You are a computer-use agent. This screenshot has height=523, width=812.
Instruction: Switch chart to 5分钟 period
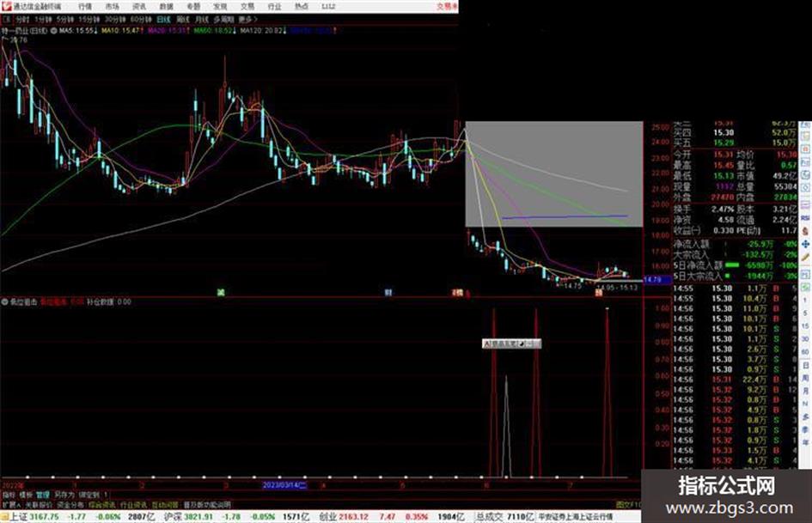[x=65, y=19]
